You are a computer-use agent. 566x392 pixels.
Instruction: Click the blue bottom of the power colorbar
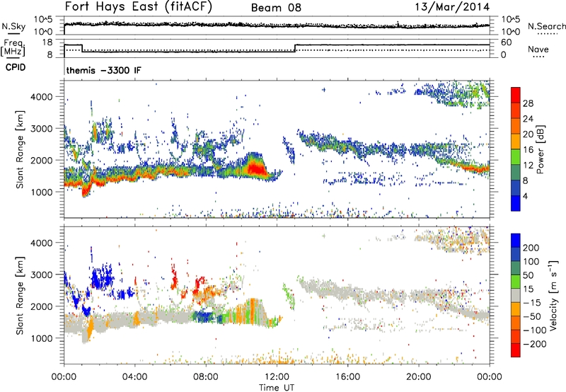point(516,203)
